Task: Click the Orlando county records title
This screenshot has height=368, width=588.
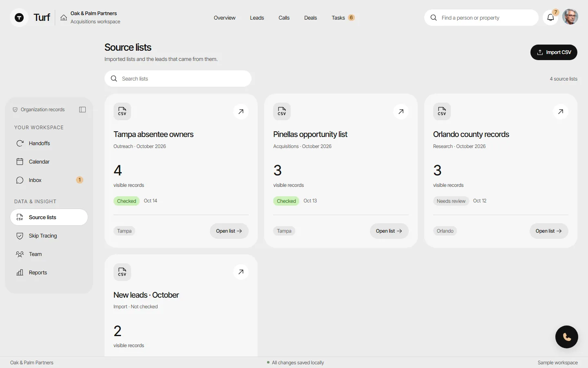Action: (x=471, y=135)
